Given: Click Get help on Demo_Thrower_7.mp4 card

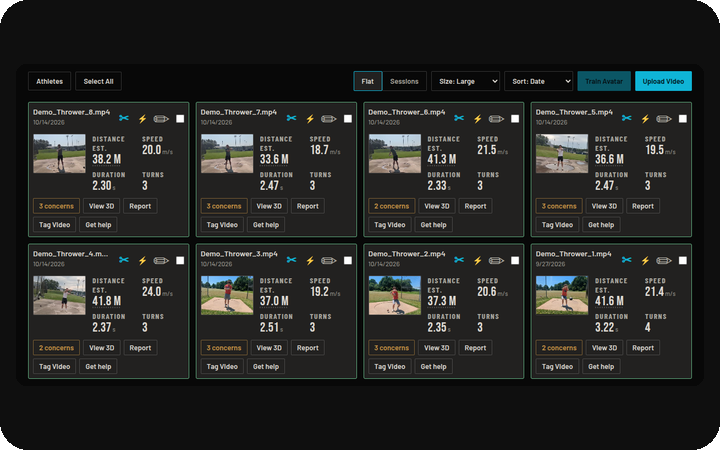Looking at the screenshot, I should [x=266, y=225].
